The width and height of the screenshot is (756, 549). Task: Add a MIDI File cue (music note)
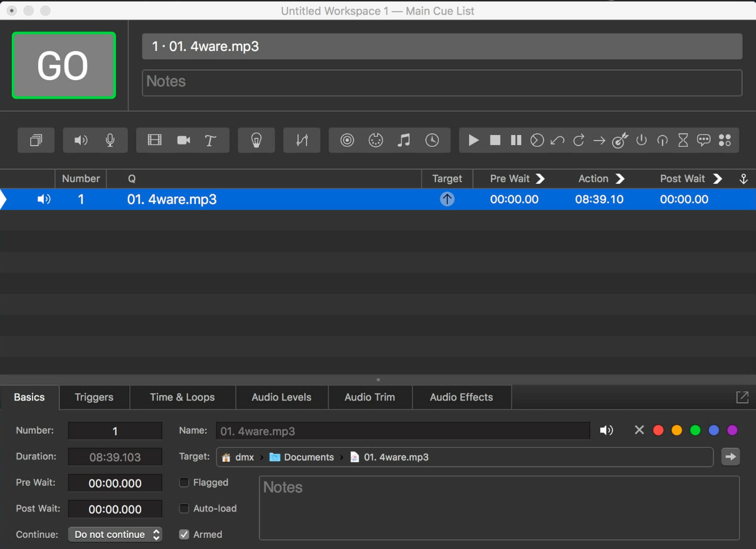point(403,140)
